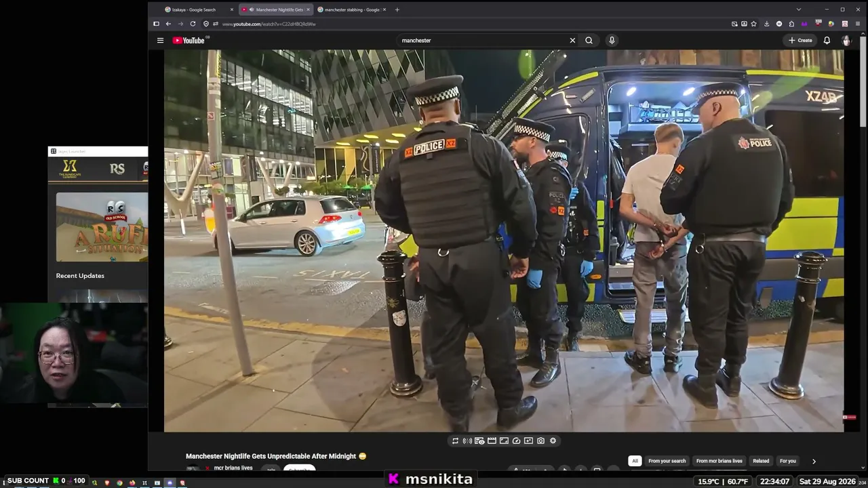Click the Runescape Company logo in launcher
Screen dimensions: 868x488
(x=70, y=169)
